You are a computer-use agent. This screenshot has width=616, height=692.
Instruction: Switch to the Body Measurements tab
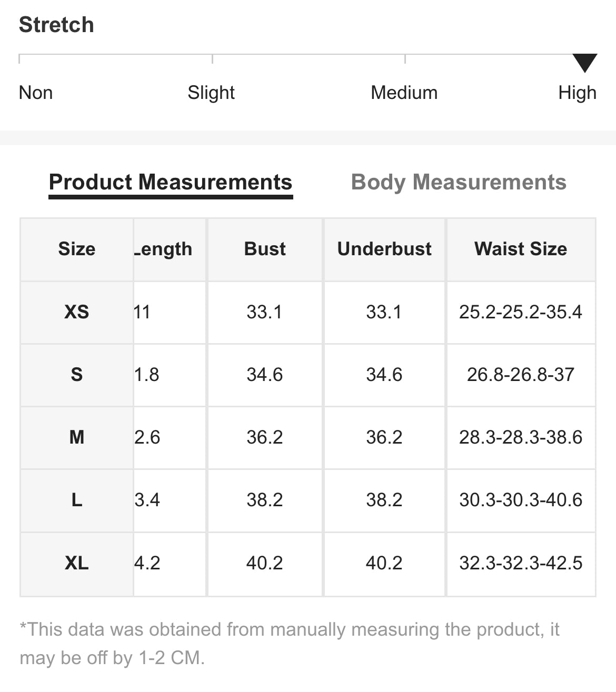(459, 182)
